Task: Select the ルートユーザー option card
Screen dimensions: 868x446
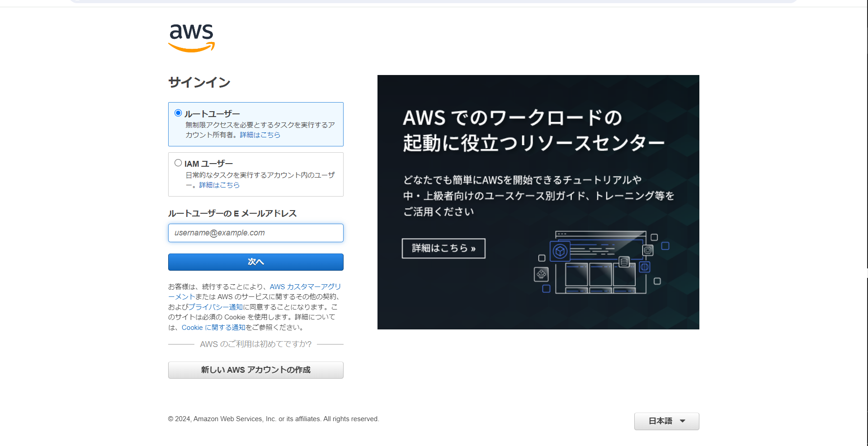Action: (255, 124)
